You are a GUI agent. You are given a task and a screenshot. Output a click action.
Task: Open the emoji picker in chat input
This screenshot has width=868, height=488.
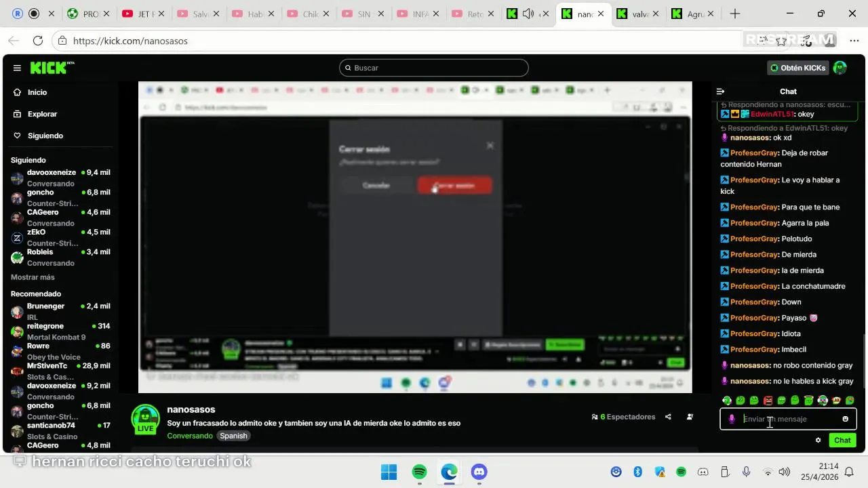845,419
